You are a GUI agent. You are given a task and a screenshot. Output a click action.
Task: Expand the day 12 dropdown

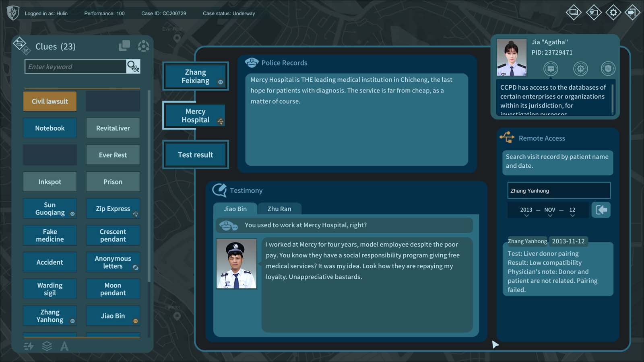[572, 211]
